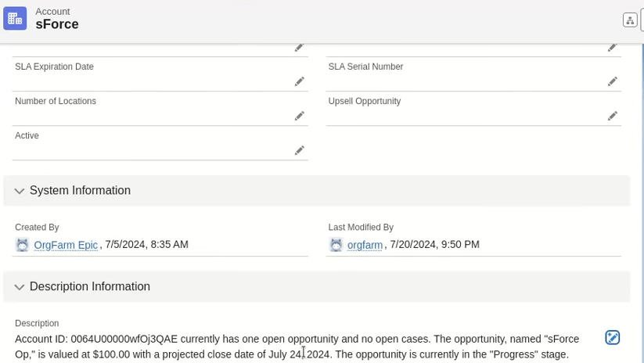Viewport: 644px width, 363px height.
Task: Click the Upsell Opportunity label
Action: pyautogui.click(x=365, y=101)
